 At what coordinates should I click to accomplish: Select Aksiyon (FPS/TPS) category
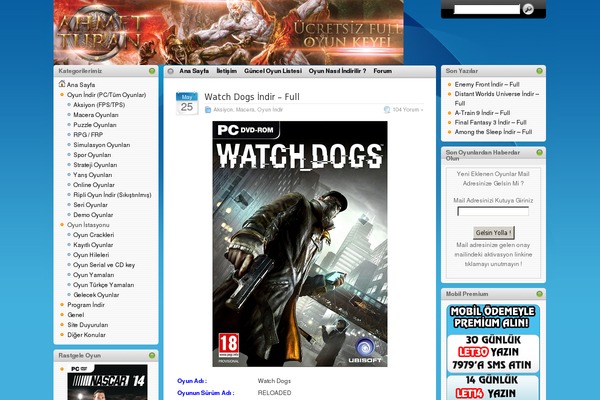(x=99, y=104)
